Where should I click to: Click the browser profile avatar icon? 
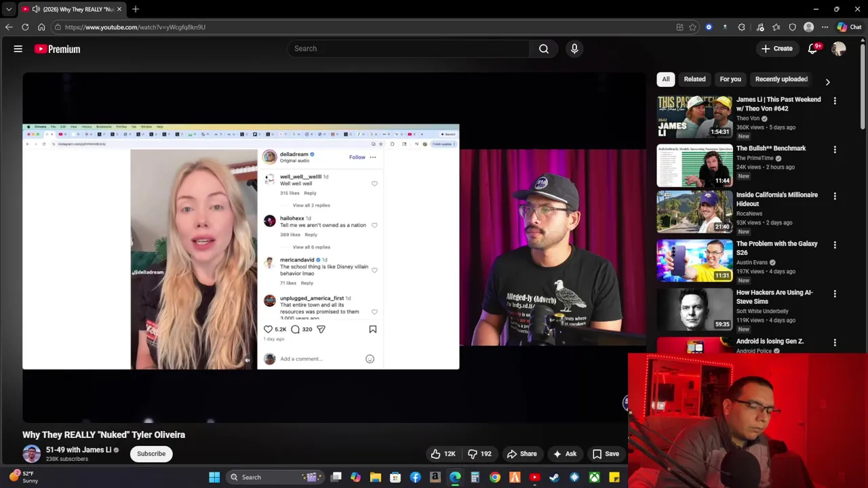pyautogui.click(x=808, y=27)
